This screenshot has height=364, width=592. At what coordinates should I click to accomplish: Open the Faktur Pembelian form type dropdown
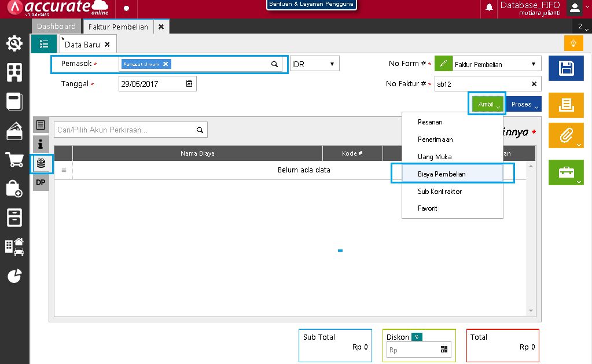coord(533,64)
